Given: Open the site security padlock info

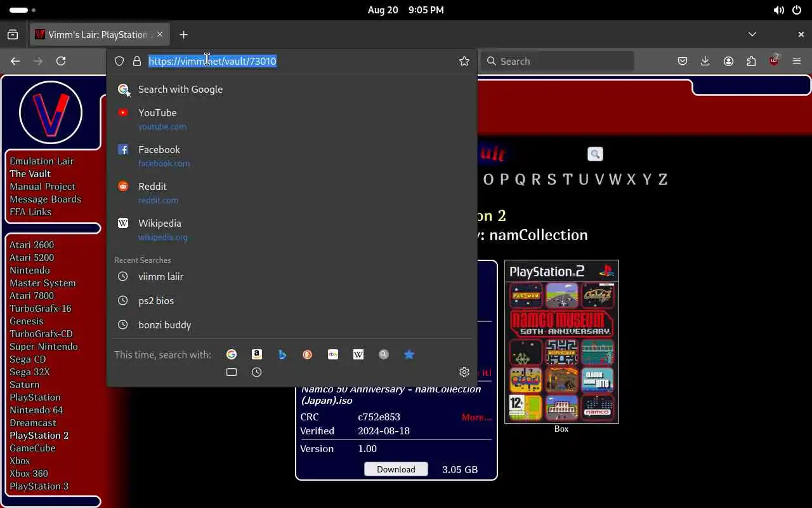Looking at the screenshot, I should 136,61.
